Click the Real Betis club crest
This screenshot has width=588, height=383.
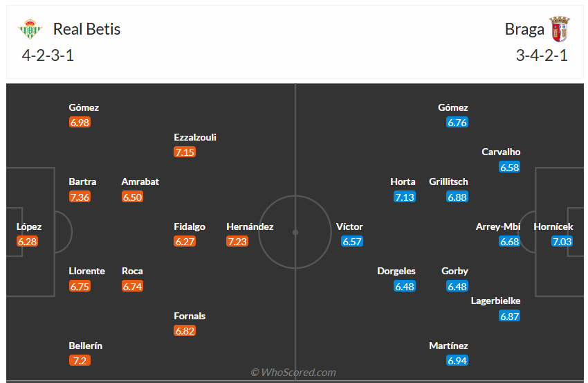coord(30,29)
